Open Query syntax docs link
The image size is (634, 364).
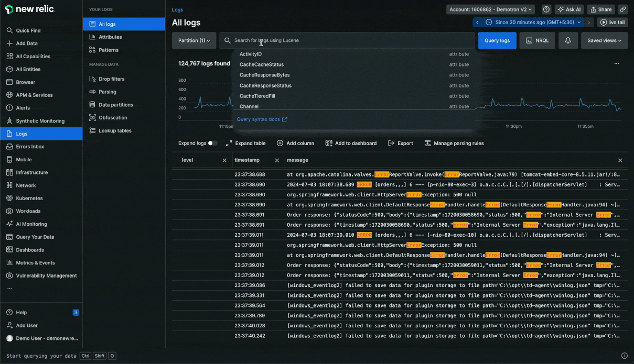point(262,119)
